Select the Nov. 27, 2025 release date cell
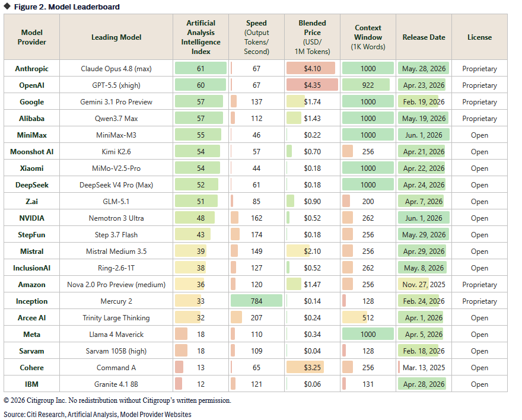 pos(424,284)
